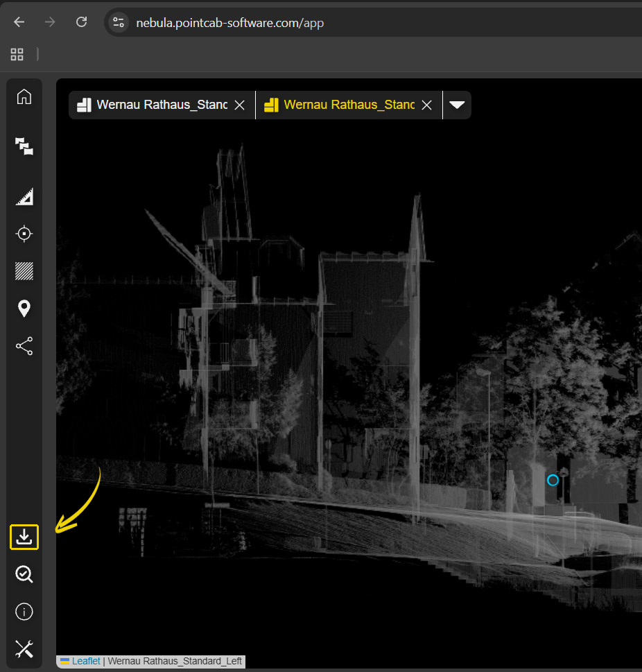Click the blue circle marker on scan
The height and width of the screenshot is (672, 642).
[x=553, y=480]
